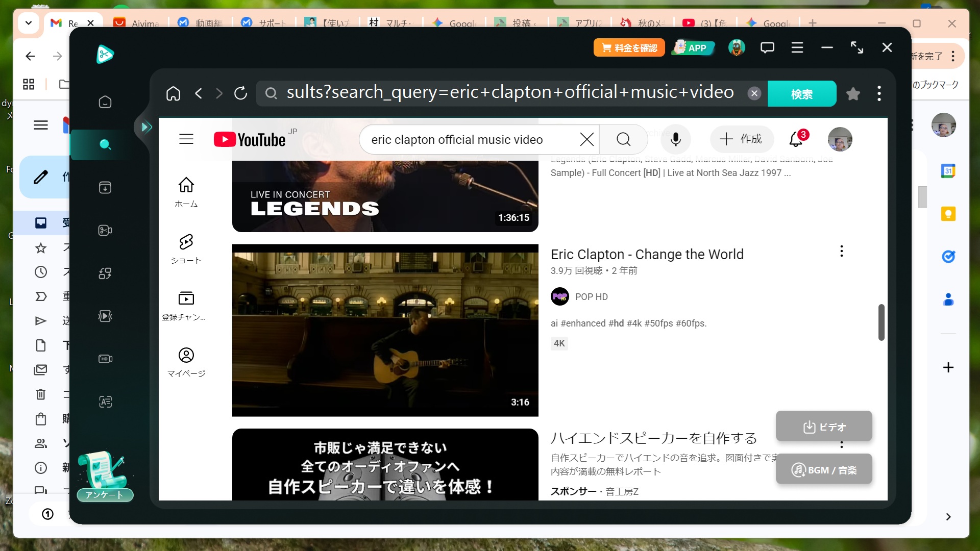Click the YouTube voice search microphone
Image resolution: width=980 pixels, height=551 pixels.
675,139
